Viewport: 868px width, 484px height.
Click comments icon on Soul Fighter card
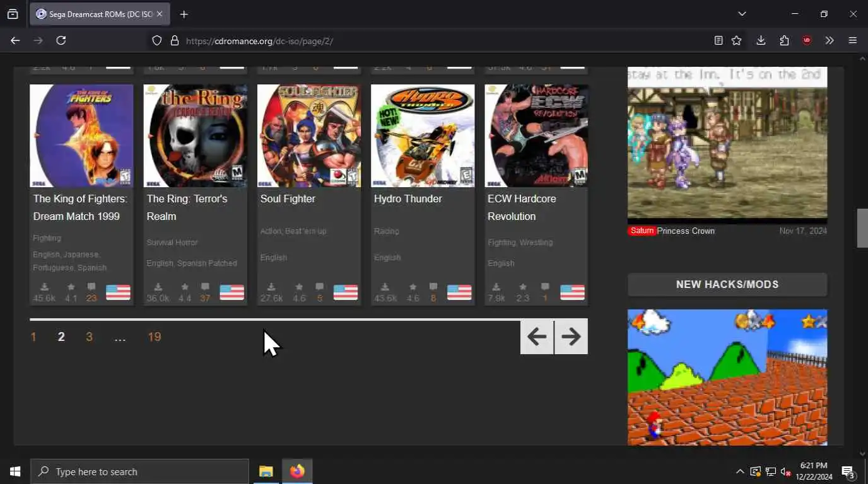pyautogui.click(x=319, y=287)
